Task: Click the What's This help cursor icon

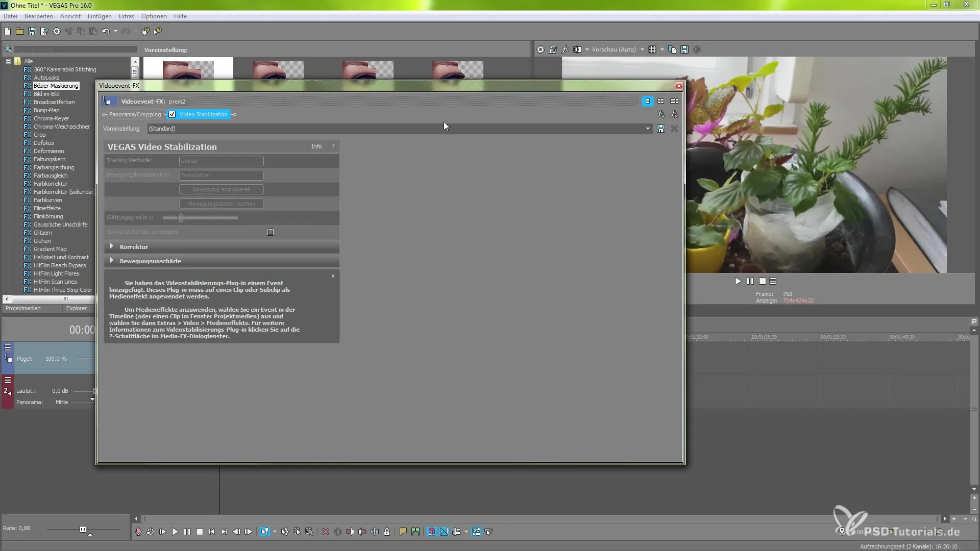Action: [x=158, y=31]
